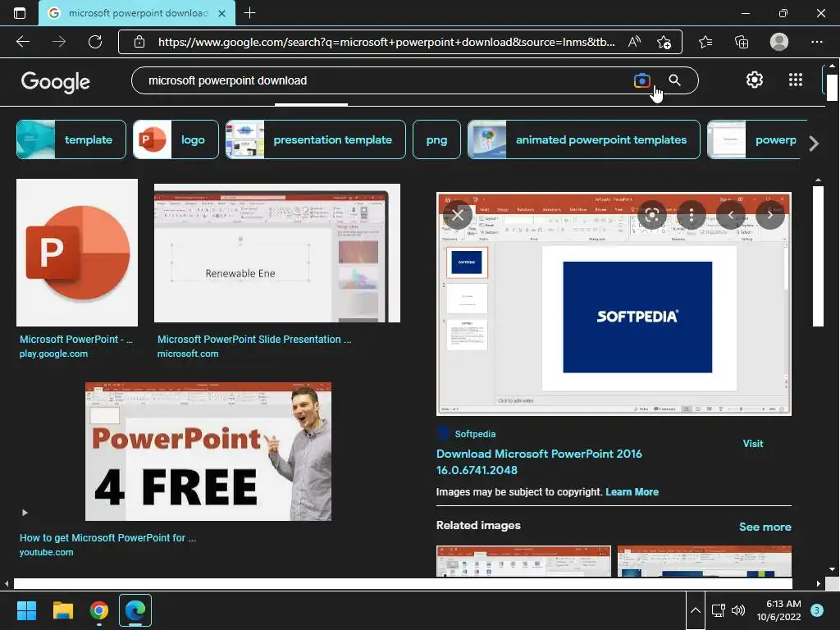
Task: Open a new browser tab
Action: point(249,13)
